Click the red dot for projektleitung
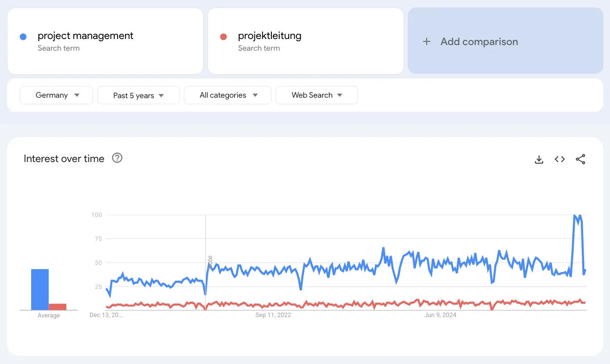This screenshot has height=364, width=610. (x=222, y=36)
